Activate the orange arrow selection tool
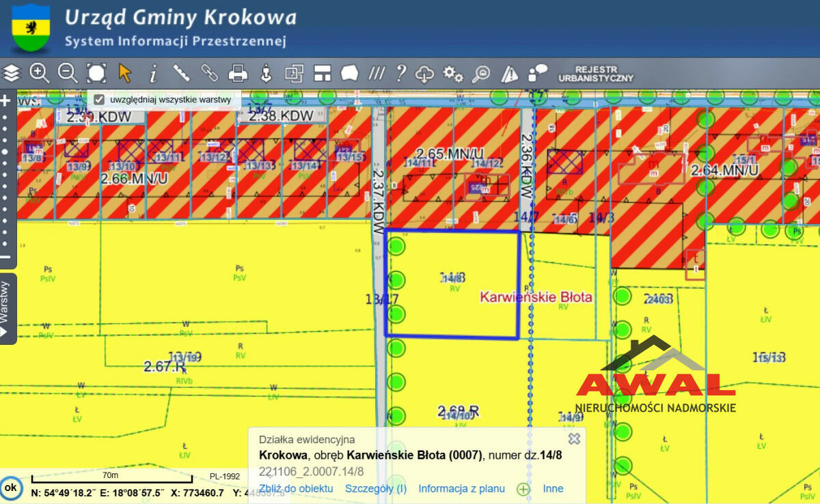This screenshot has width=820, height=504. pos(124,72)
